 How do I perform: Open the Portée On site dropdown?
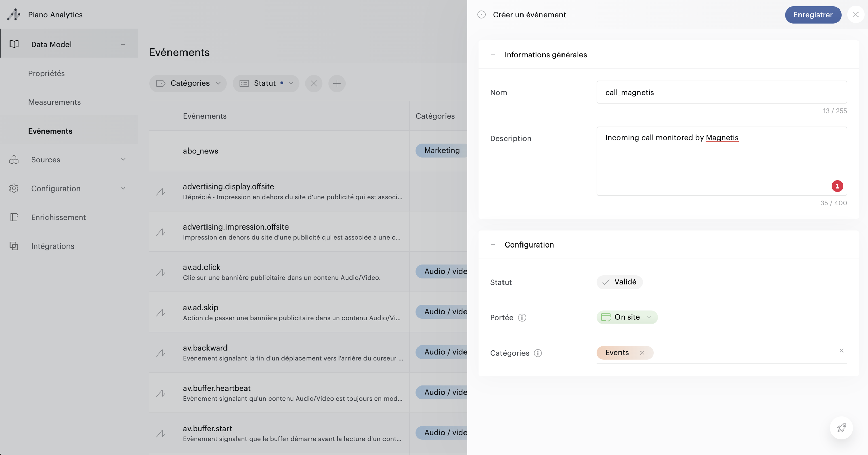tap(627, 317)
